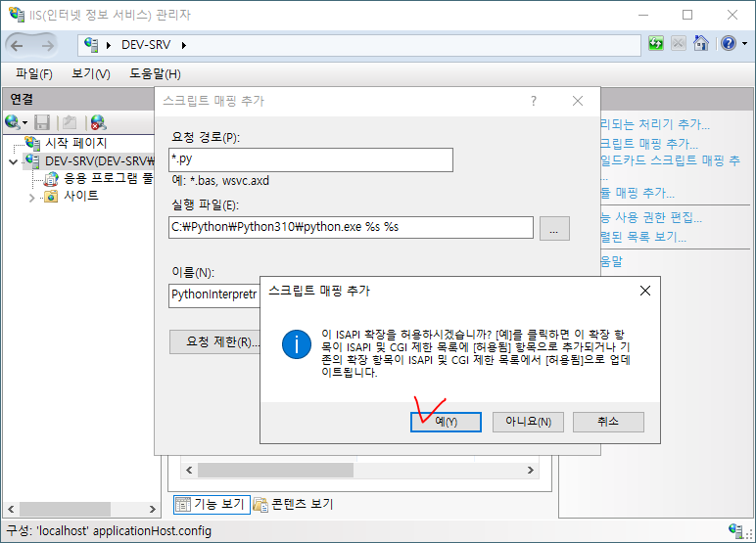This screenshot has width=756, height=543.
Task: Click the browse (...) button for executable
Action: pos(554,228)
